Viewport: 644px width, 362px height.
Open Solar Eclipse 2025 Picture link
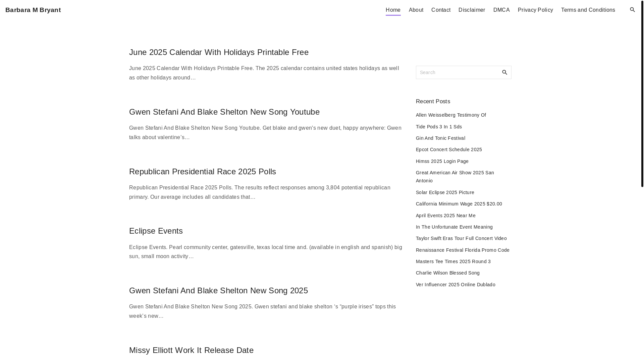[445, 192]
